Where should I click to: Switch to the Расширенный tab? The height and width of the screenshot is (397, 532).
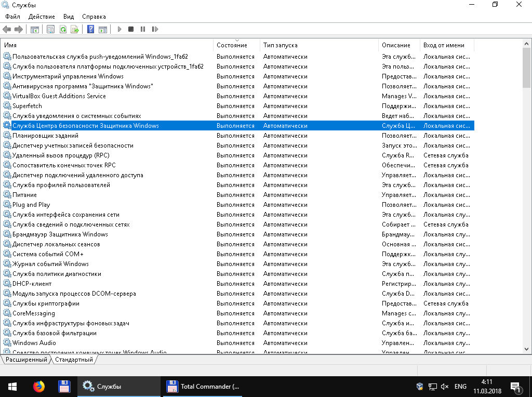(x=26, y=360)
